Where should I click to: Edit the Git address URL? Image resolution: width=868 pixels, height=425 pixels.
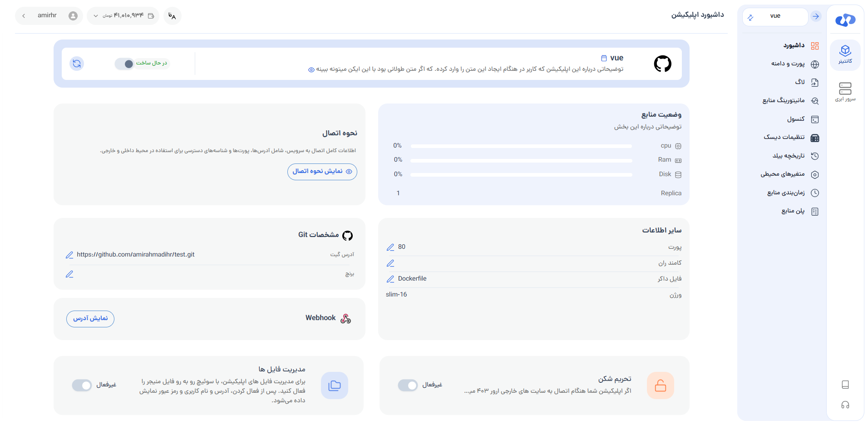(x=69, y=255)
